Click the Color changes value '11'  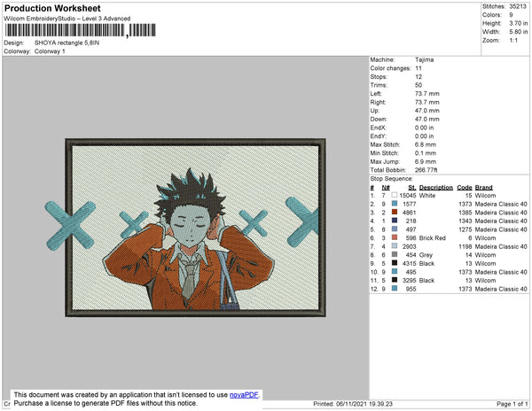pyautogui.click(x=419, y=68)
